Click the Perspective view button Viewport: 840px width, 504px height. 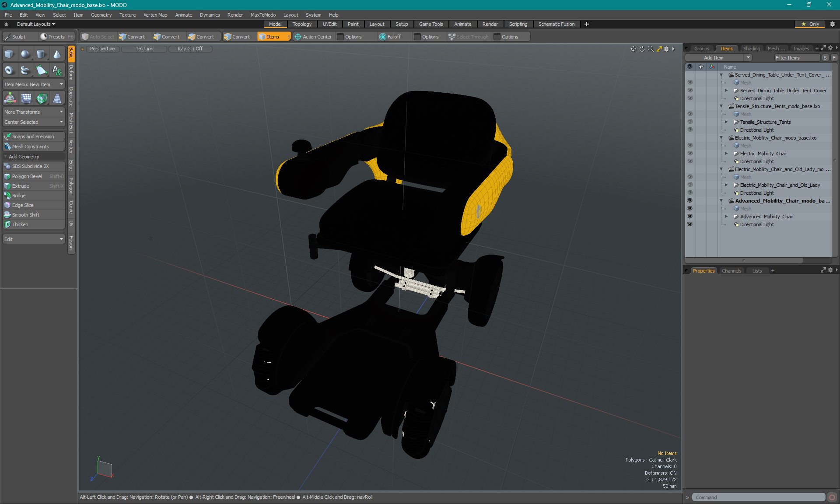pos(102,49)
